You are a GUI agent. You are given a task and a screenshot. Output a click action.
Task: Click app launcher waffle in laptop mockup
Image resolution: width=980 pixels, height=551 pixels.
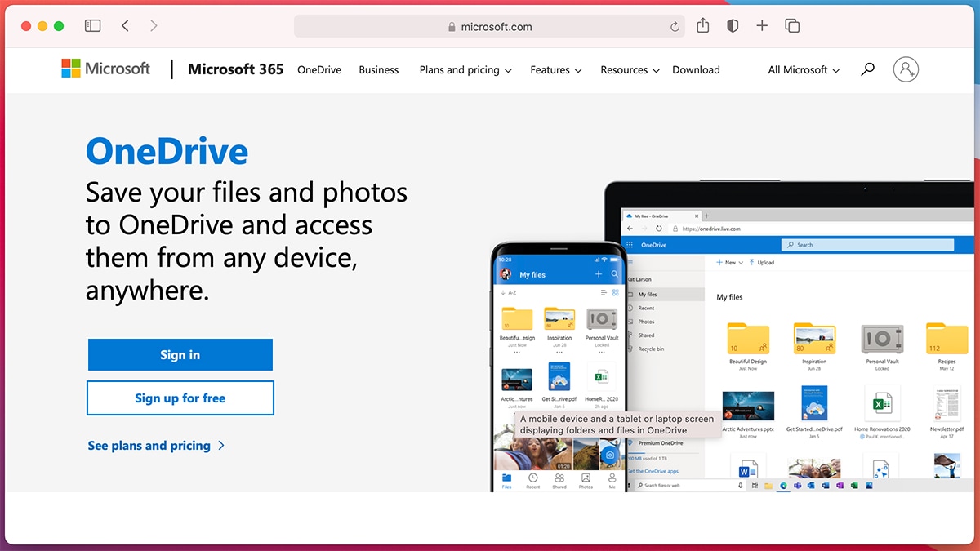(630, 245)
